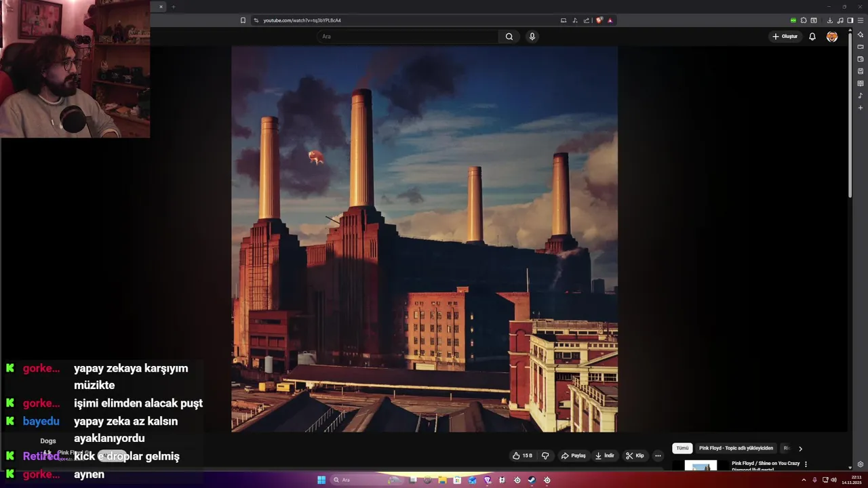Open the video call icon in the sidebar
The height and width of the screenshot is (488, 868).
click(861, 47)
